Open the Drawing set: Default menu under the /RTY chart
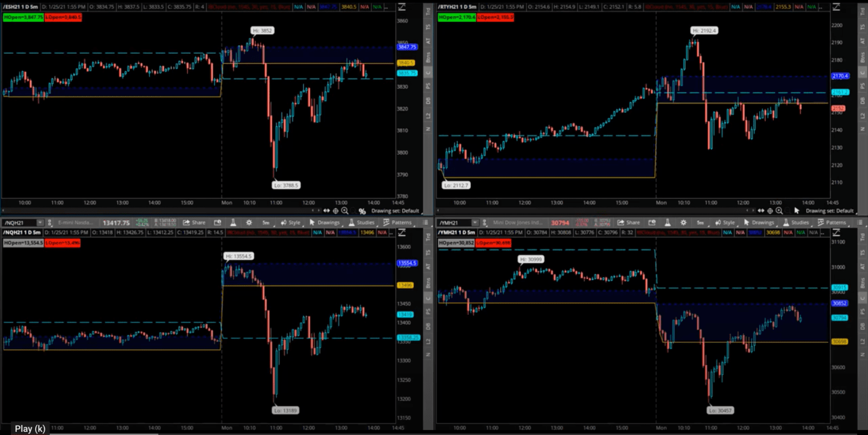 pyautogui.click(x=829, y=211)
